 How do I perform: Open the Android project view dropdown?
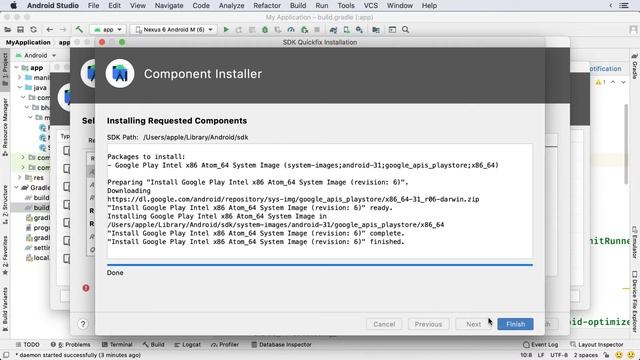36,55
